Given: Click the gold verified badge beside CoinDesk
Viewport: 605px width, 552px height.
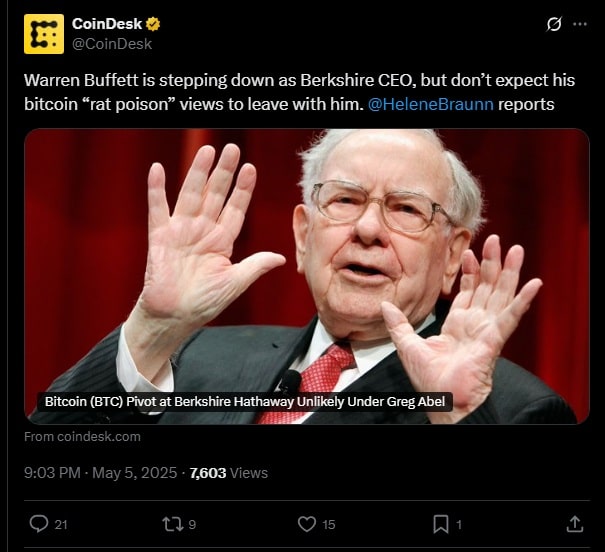Looking at the screenshot, I should pos(153,24).
